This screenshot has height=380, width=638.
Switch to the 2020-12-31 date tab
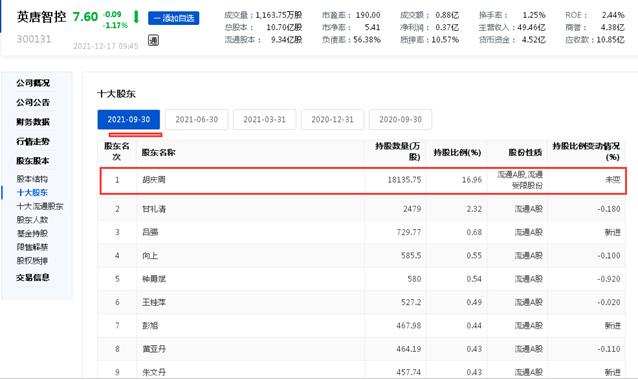[x=332, y=120]
